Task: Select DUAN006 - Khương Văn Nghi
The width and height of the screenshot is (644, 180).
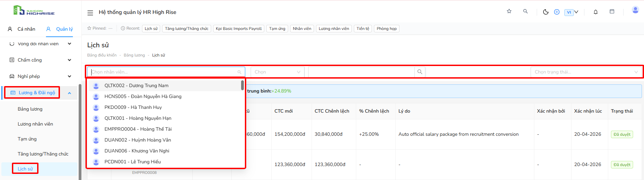Action: (x=165, y=151)
